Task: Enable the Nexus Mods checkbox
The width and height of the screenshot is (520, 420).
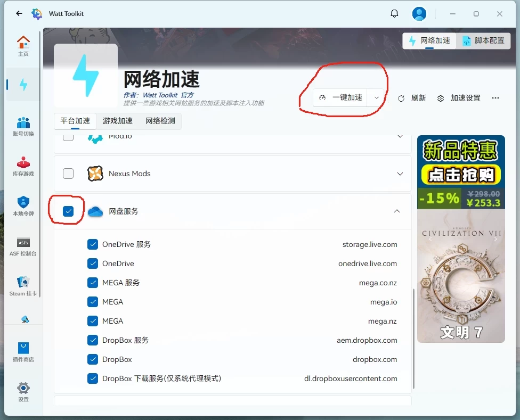Action: (68, 174)
